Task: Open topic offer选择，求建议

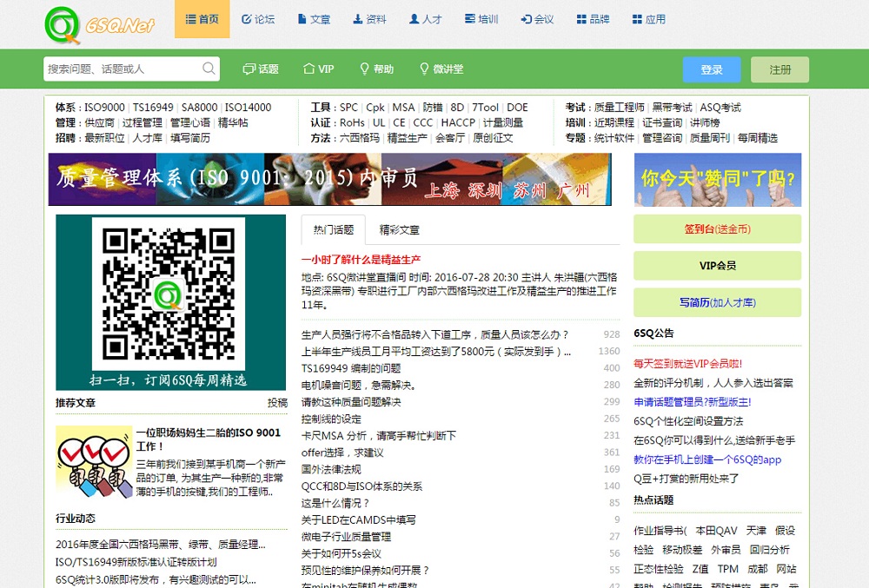Action: click(x=342, y=453)
